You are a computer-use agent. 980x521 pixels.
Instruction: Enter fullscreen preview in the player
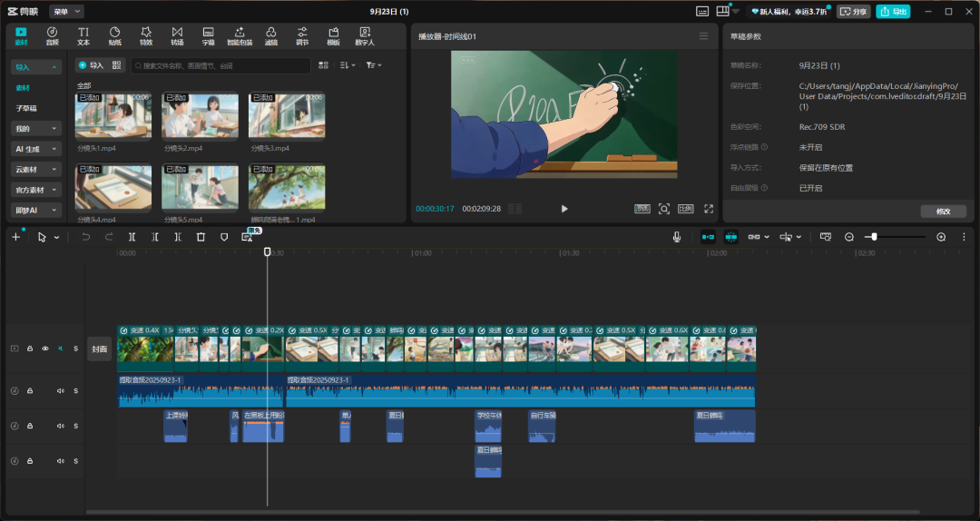(709, 209)
